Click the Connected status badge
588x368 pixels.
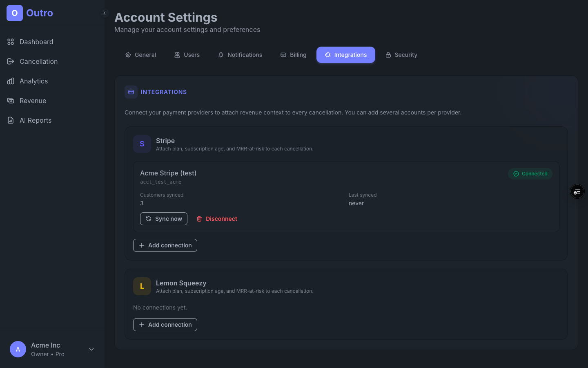pos(530,174)
